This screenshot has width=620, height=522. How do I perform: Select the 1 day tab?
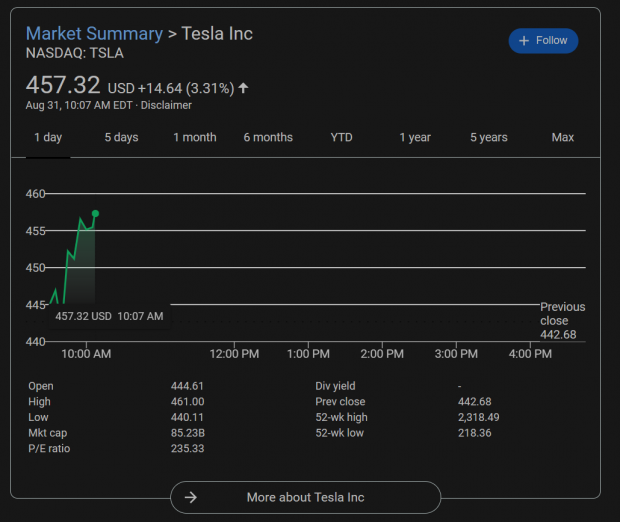(48, 137)
